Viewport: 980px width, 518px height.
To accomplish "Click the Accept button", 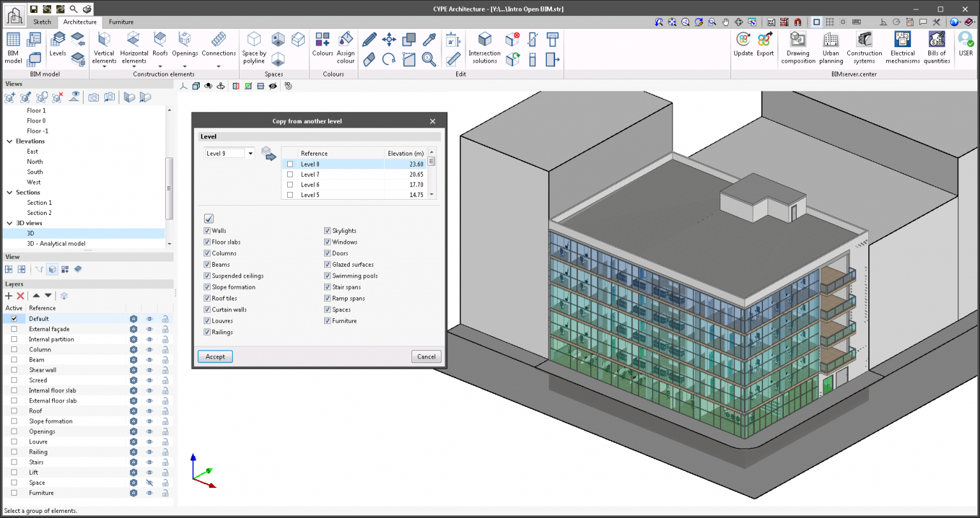I will [x=215, y=357].
